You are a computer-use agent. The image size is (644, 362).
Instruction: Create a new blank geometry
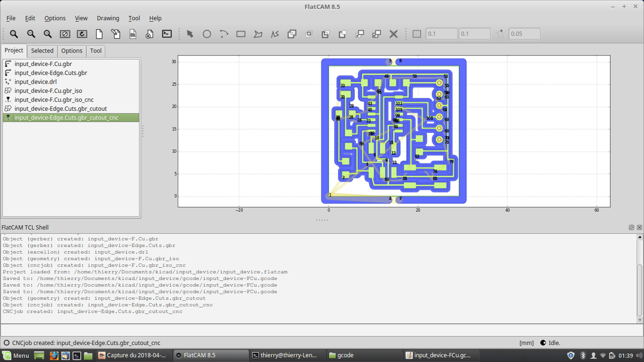[x=99, y=34]
